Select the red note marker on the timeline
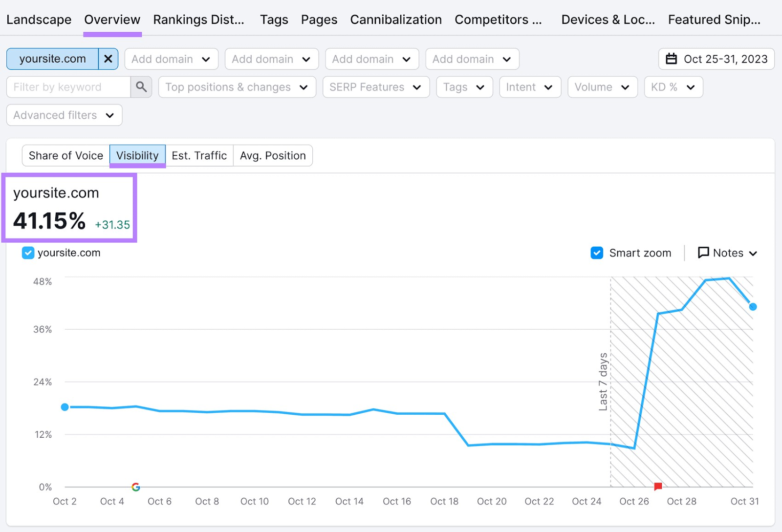 [x=658, y=486]
